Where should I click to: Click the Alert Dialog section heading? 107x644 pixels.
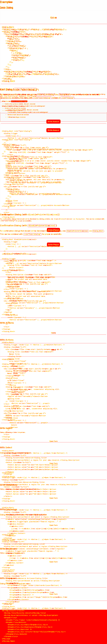(19, 89)
